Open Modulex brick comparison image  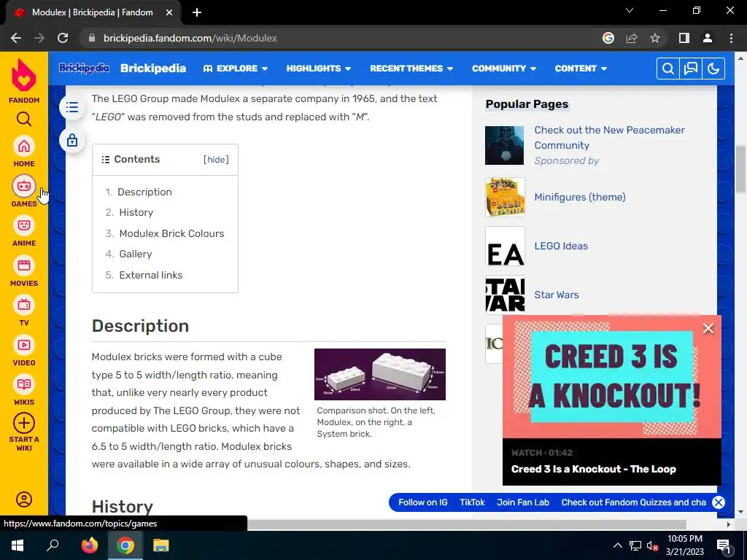pos(379,374)
